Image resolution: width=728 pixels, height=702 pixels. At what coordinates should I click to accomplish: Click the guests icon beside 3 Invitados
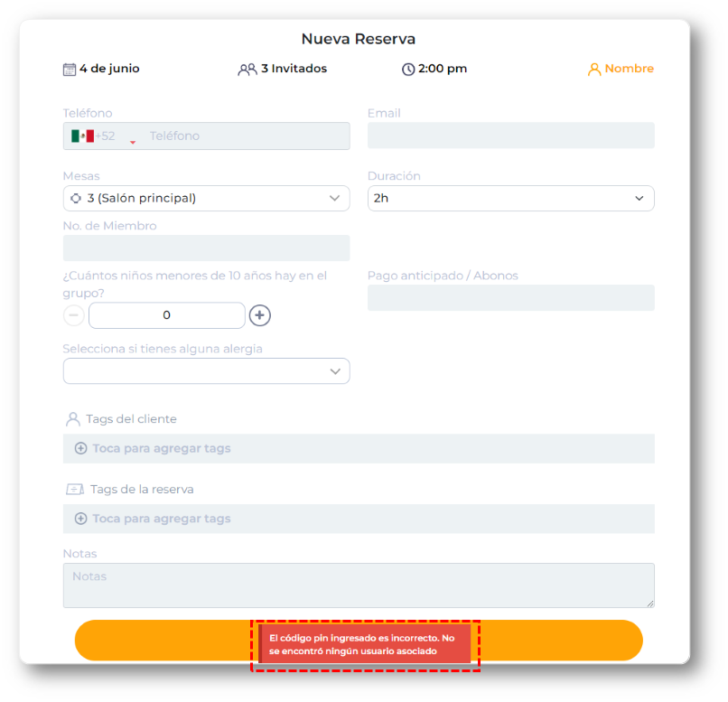coord(247,69)
